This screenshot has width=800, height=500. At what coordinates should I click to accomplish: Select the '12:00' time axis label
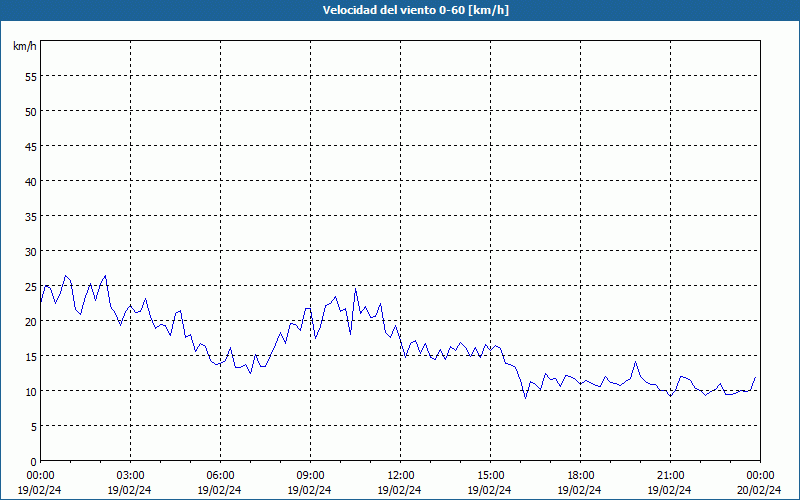401,476
